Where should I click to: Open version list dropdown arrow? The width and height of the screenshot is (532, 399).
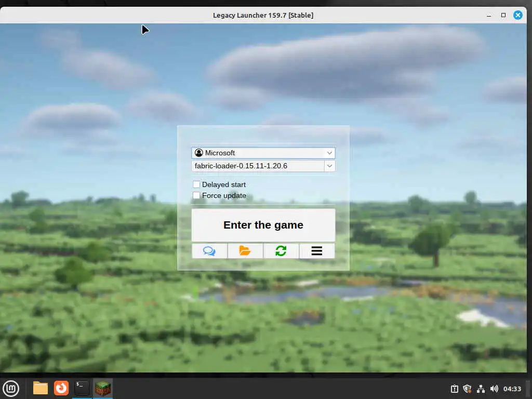329,166
